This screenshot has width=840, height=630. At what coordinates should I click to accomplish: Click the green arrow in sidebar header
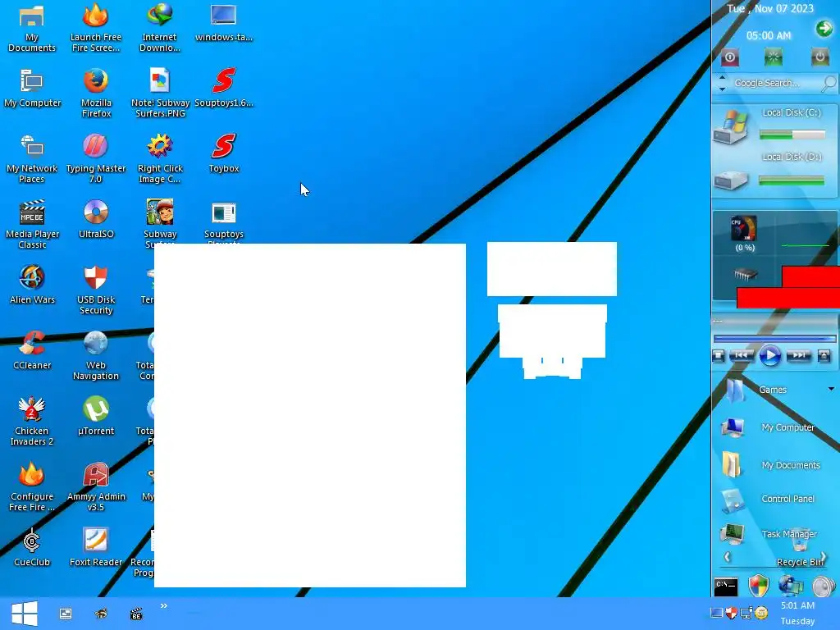point(824,29)
